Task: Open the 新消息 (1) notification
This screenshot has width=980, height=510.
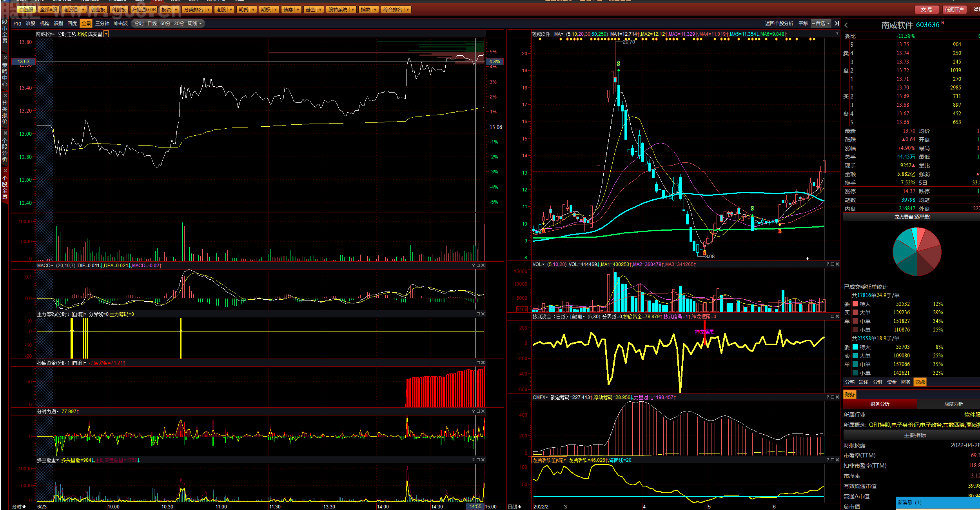Action: coord(938,503)
